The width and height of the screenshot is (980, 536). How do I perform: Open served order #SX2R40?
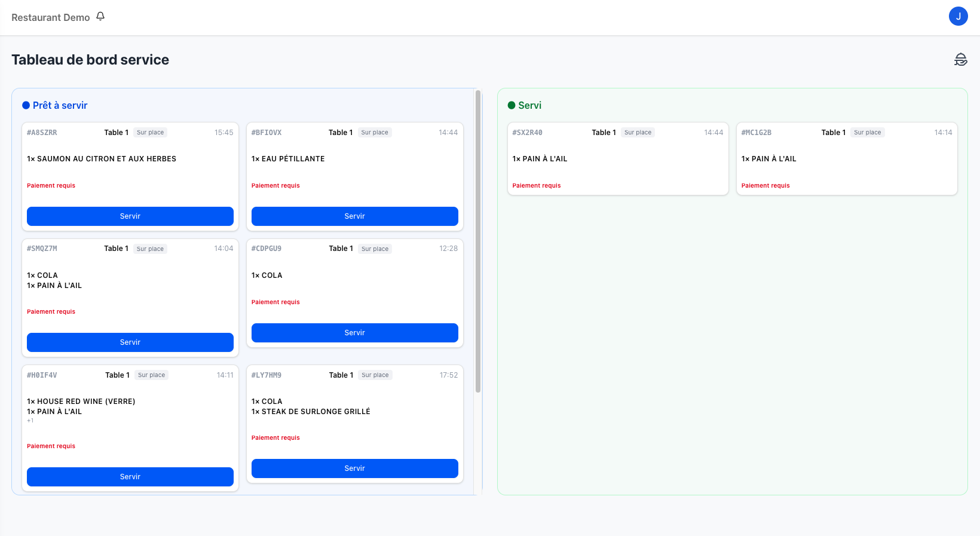tap(618, 159)
